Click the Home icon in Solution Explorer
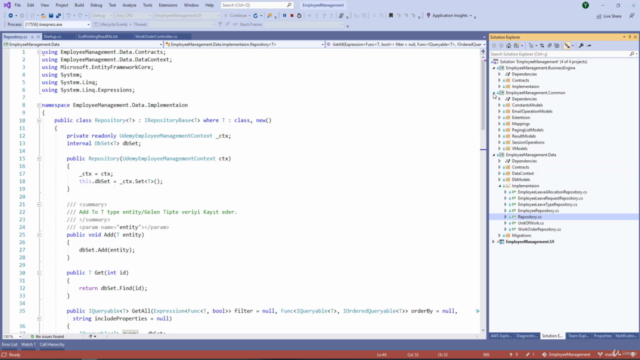This screenshot has height=360, width=640. tap(509, 46)
